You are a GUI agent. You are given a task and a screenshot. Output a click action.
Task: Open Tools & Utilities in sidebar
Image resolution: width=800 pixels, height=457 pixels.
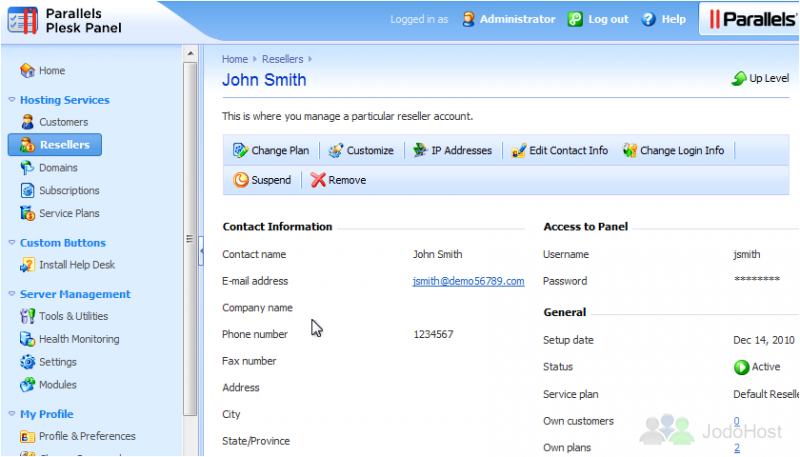click(73, 316)
